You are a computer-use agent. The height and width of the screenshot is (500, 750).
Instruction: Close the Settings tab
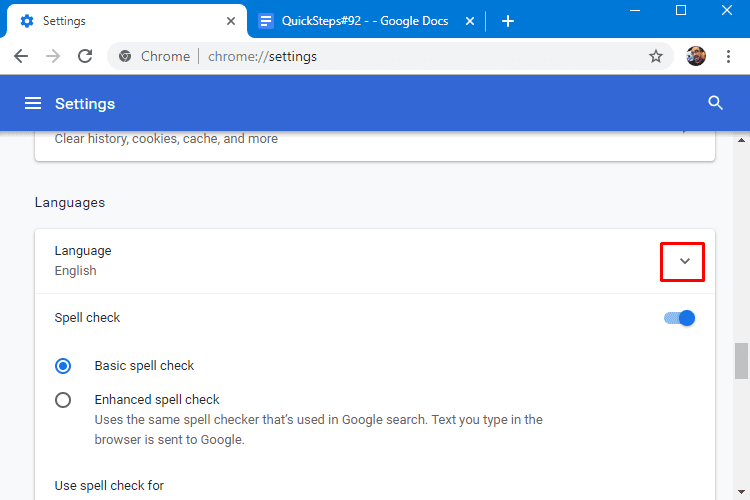coord(231,21)
